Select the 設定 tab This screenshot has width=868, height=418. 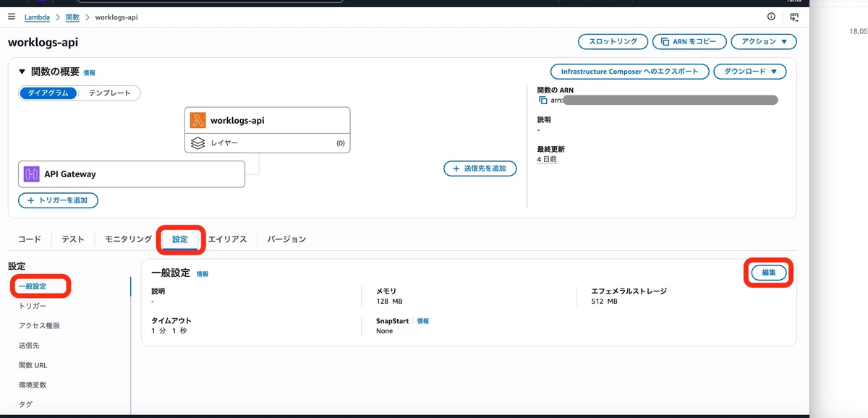click(x=180, y=239)
